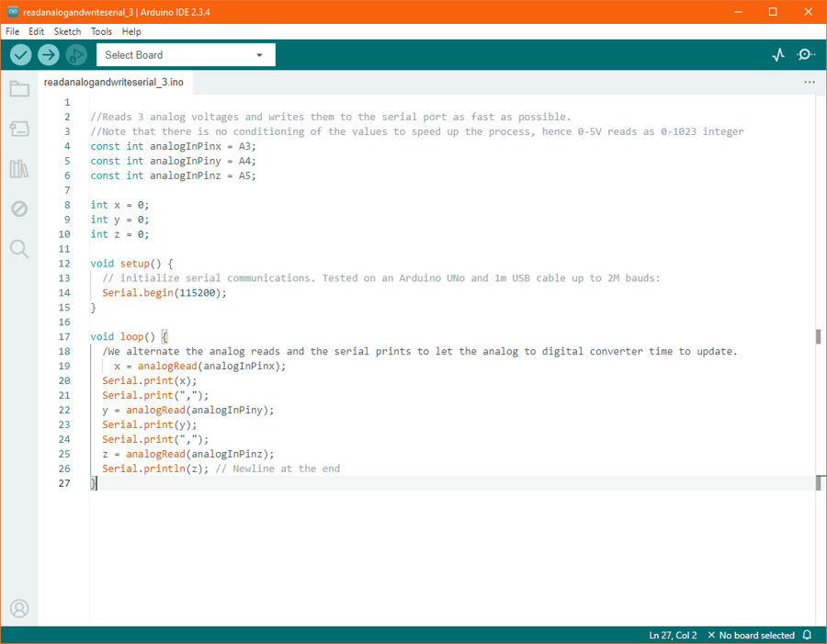Image resolution: width=827 pixels, height=644 pixels.
Task: Click line number 17 in the gutter
Action: [64, 336]
